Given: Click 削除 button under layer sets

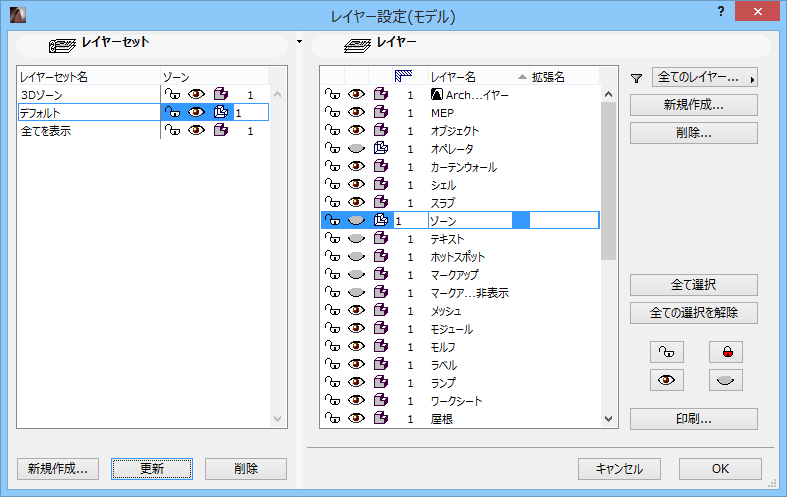Looking at the screenshot, I should click(x=246, y=469).
